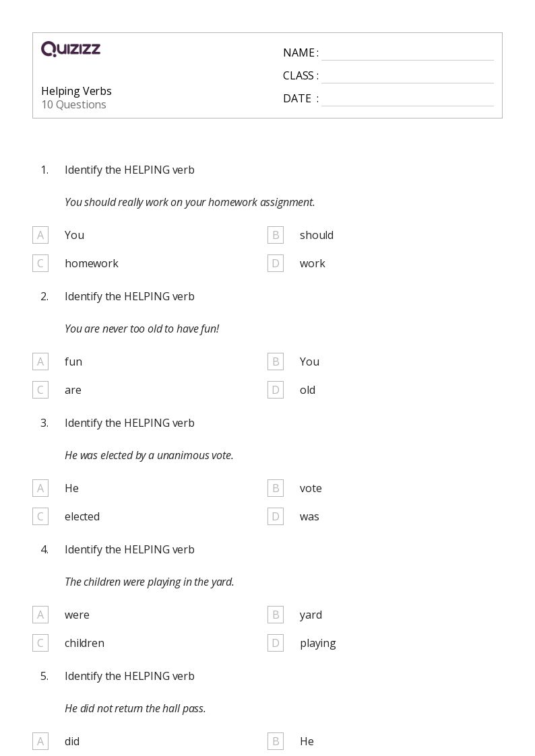Select answer box B for 'should'
The image size is (535, 756).
pos(276,235)
